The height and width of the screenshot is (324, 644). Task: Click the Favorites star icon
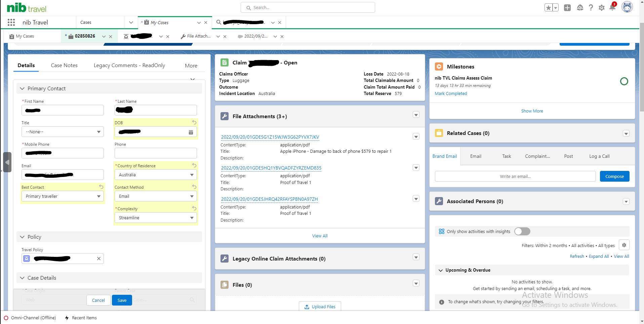pyautogui.click(x=549, y=7)
